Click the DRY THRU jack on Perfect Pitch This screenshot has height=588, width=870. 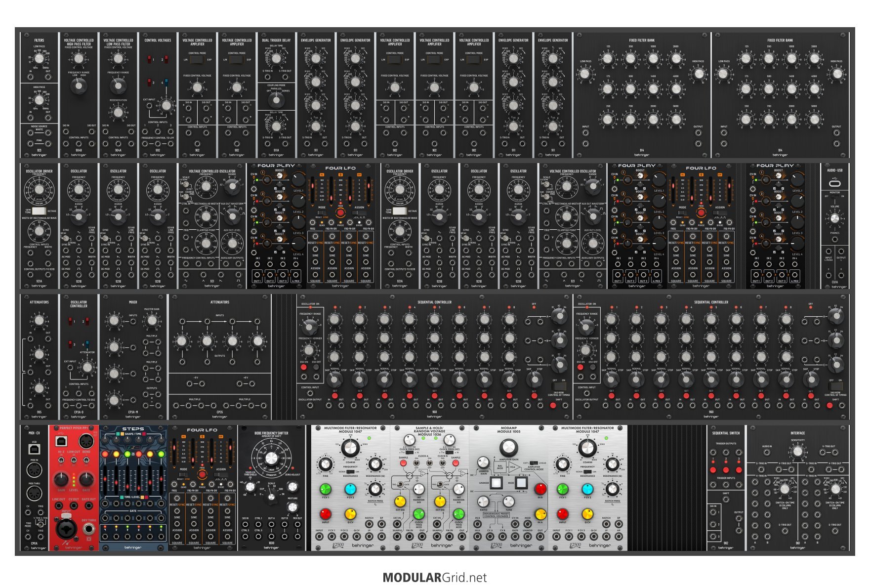coord(89,529)
